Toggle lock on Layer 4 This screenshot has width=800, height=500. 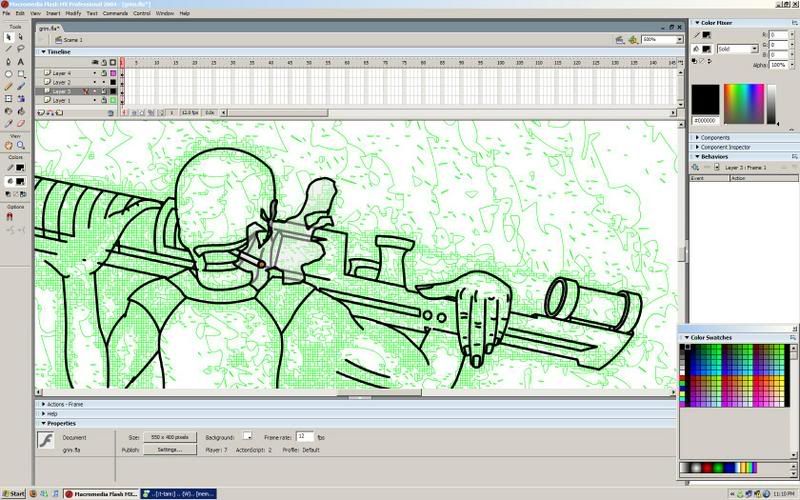pyautogui.click(x=104, y=73)
